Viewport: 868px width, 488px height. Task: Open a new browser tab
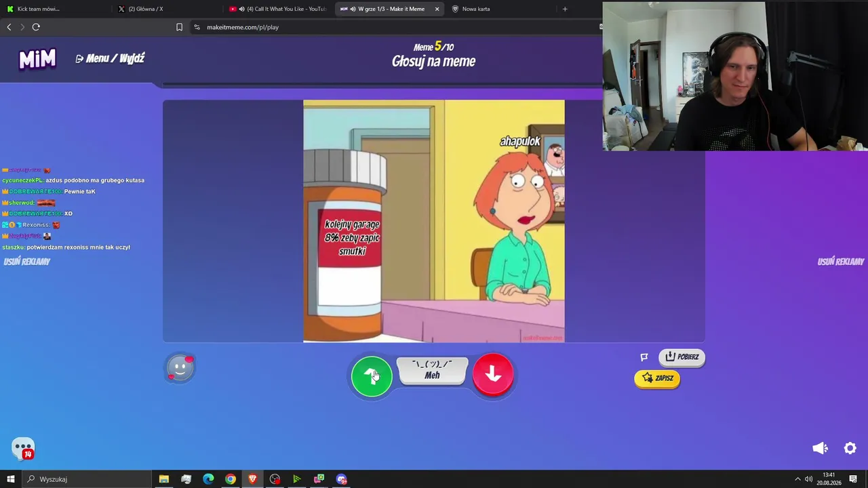[564, 9]
